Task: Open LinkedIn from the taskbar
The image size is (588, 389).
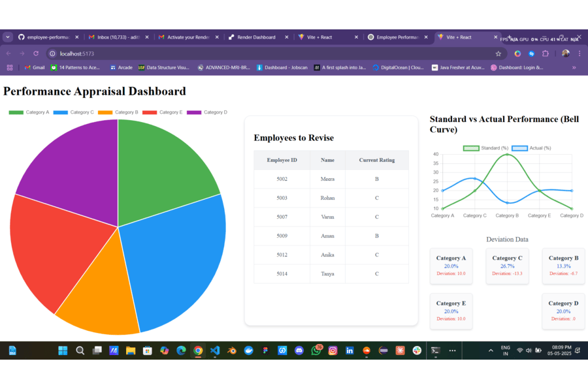Action: click(x=350, y=350)
